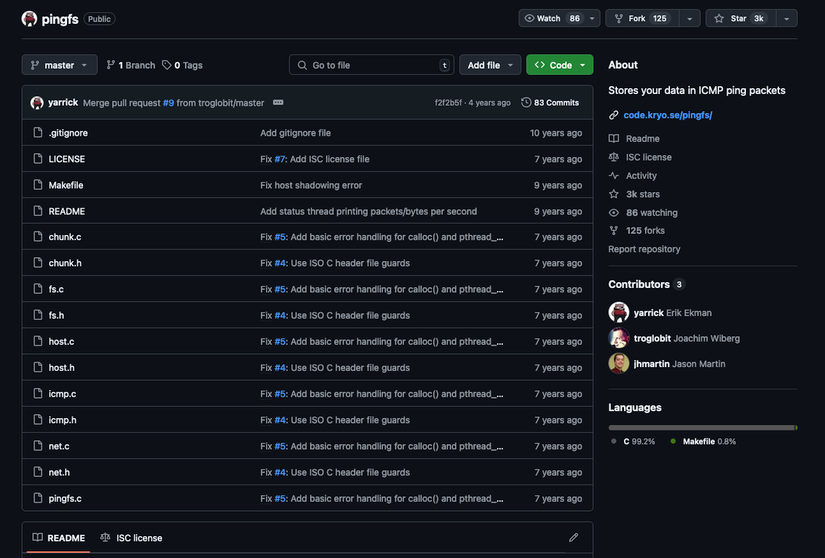Click the pingfs repository name
825x558 pixels.
pyautogui.click(x=60, y=19)
